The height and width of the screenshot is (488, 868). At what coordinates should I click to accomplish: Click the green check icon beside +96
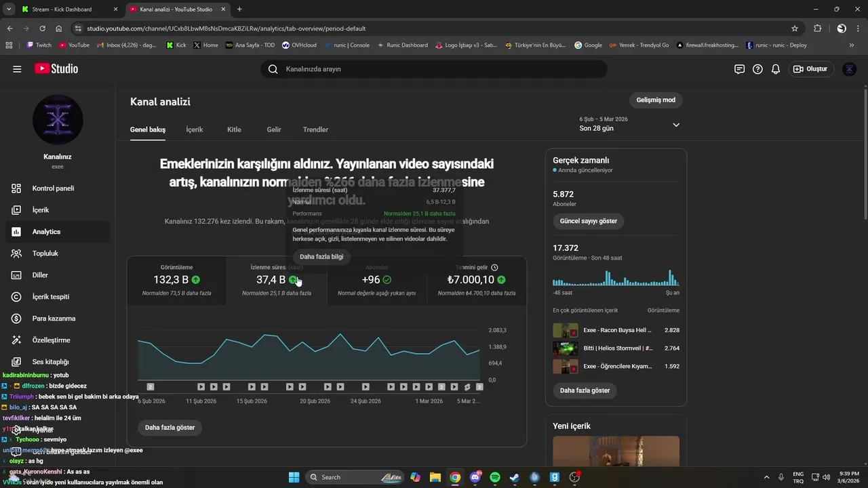pyautogui.click(x=387, y=280)
